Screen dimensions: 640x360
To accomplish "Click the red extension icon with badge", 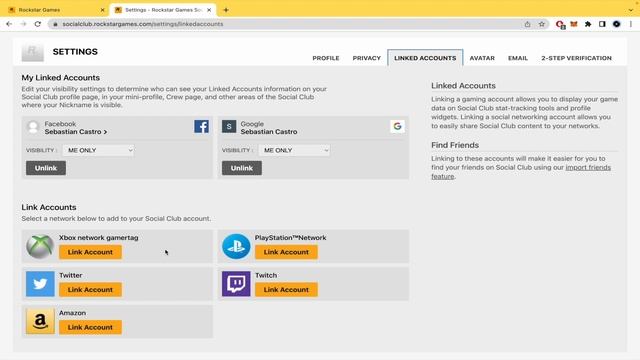I will 560,24.
